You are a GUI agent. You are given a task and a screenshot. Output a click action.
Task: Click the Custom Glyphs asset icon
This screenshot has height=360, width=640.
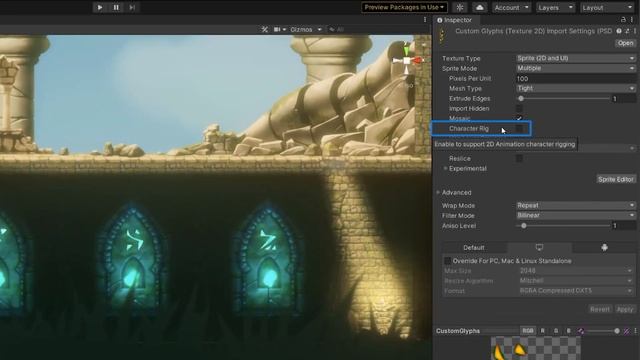coord(442,35)
